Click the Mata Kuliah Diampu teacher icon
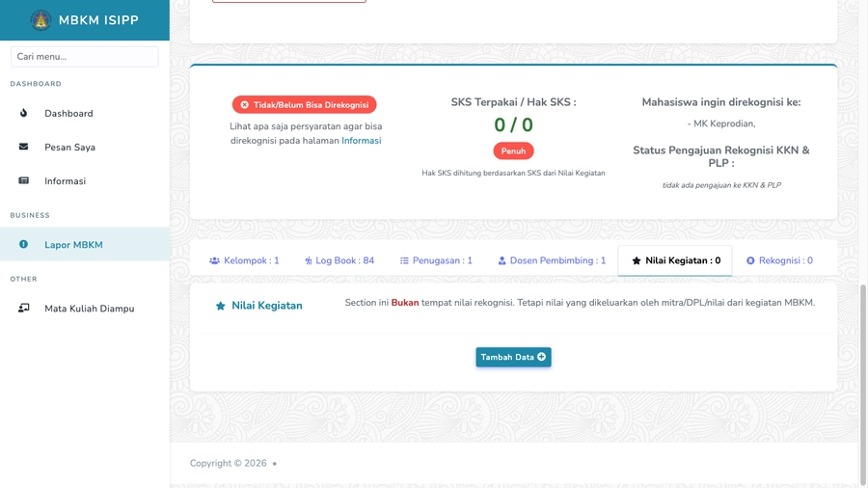Viewport: 868px width, 488px height. tap(24, 308)
